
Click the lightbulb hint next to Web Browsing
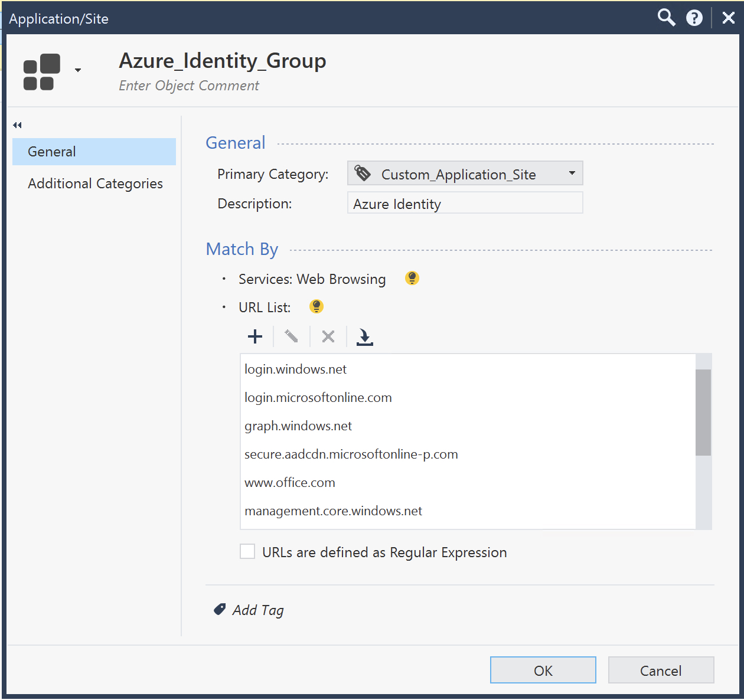tap(412, 278)
